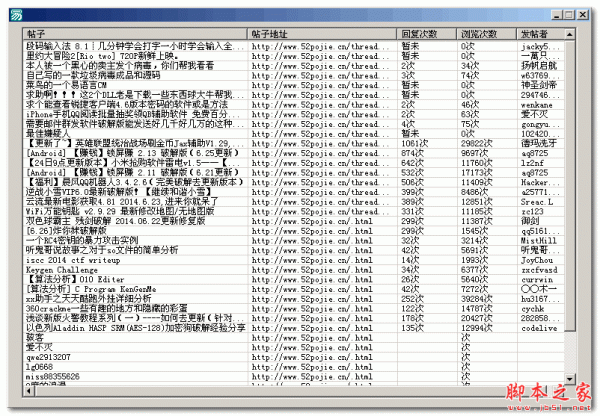
Task: Sort by the 回复次数 column header
Action: 426,34
